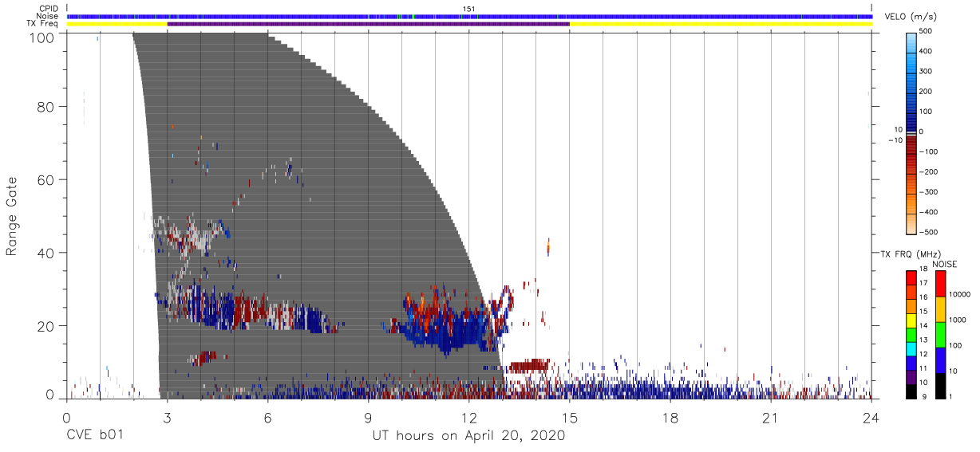Image resolution: width=980 pixels, height=452 pixels.
Task: Click the "3" tick on UT hours axis
Action: click(x=167, y=419)
